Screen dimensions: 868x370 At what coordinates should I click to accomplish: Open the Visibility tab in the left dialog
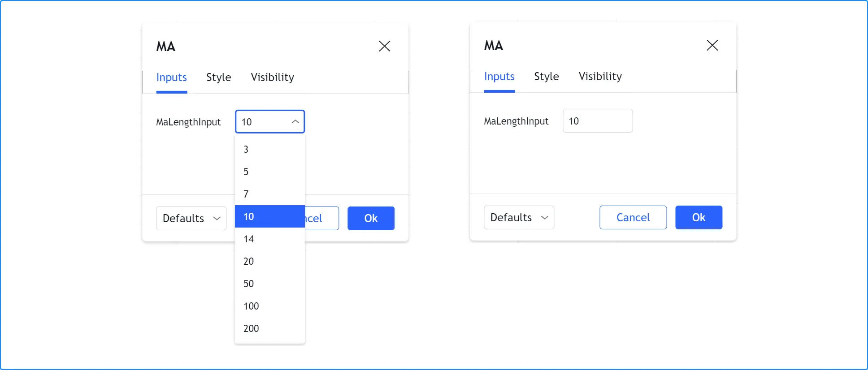point(272,77)
